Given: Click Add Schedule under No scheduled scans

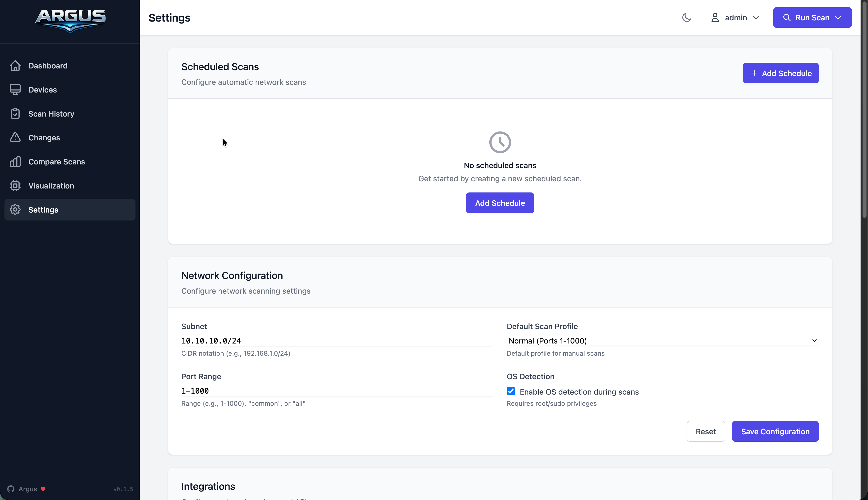Looking at the screenshot, I should (x=500, y=203).
